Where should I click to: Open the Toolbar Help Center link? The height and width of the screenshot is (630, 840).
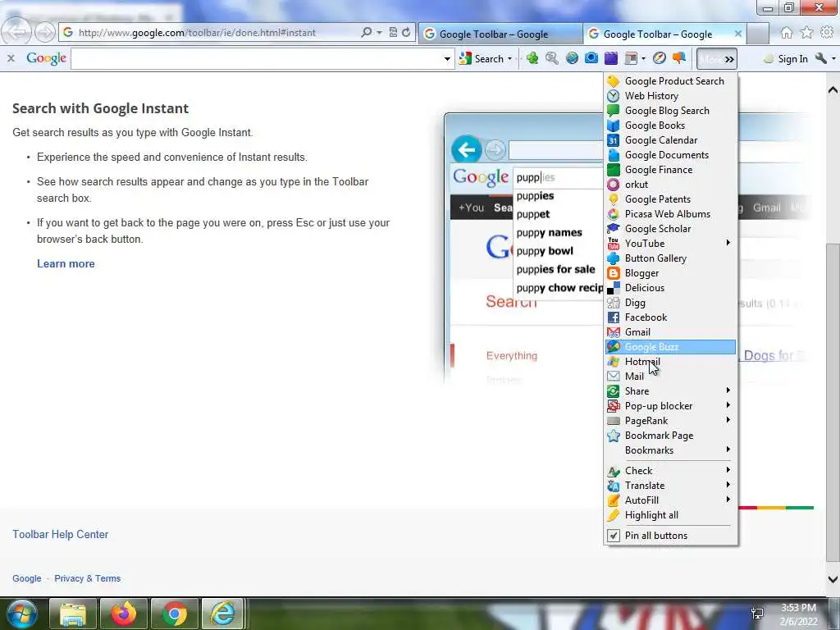pos(61,534)
